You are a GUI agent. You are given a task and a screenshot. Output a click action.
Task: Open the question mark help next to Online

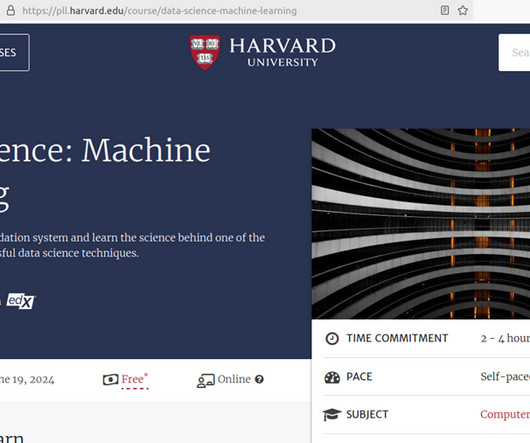click(x=259, y=379)
